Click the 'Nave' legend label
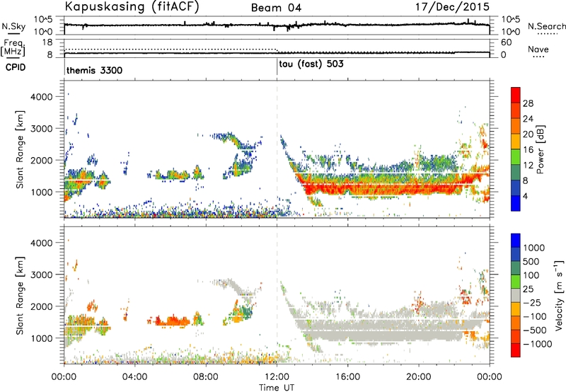566x392 pixels. click(538, 49)
